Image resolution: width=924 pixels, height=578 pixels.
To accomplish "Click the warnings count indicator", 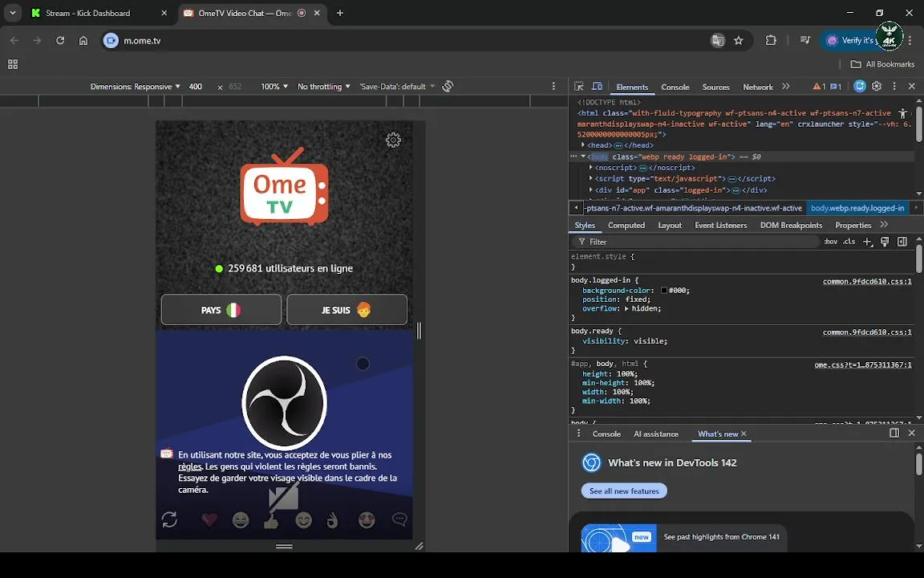I will (819, 87).
